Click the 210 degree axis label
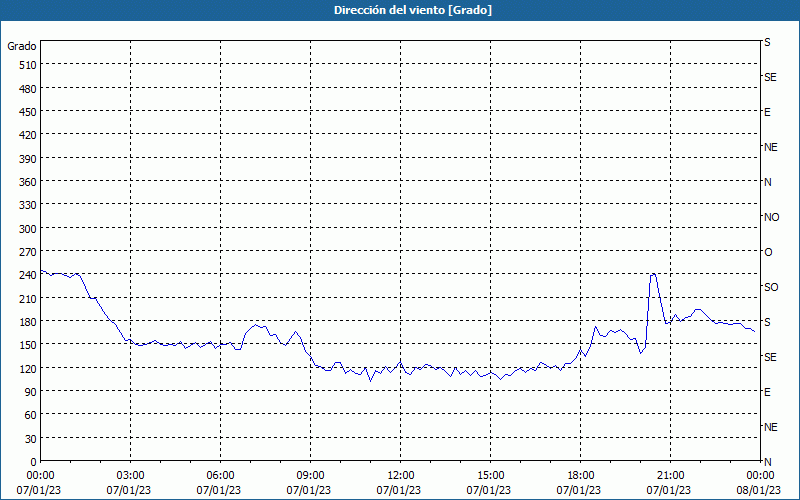Viewport: 800px width, 500px height. click(28, 298)
